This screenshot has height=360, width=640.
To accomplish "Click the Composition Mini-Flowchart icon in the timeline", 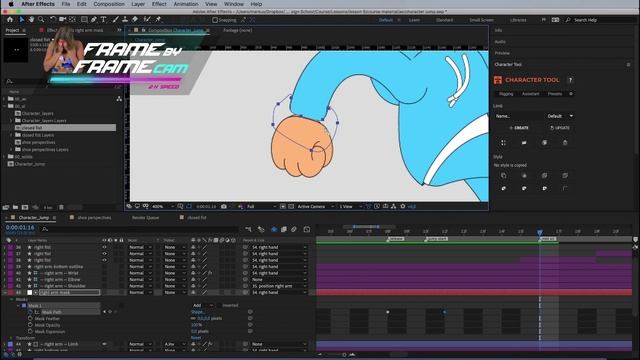I will point(249,229).
